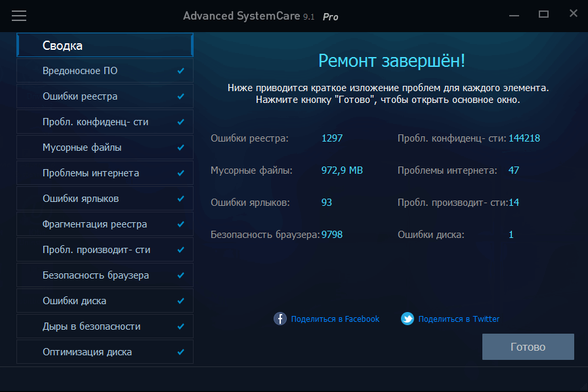This screenshot has height=392, width=588.
Task: Open Безопасность браузера sidebar item
Action: coord(105,275)
